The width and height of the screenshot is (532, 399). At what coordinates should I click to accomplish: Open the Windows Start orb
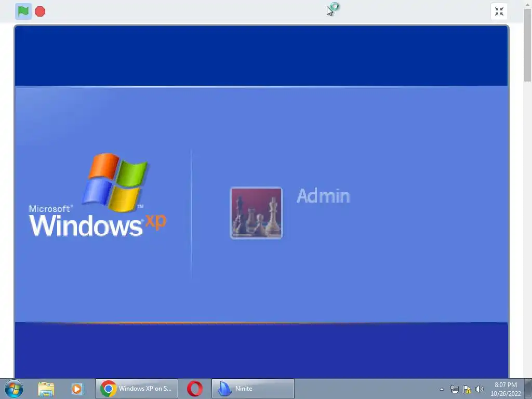click(x=14, y=389)
